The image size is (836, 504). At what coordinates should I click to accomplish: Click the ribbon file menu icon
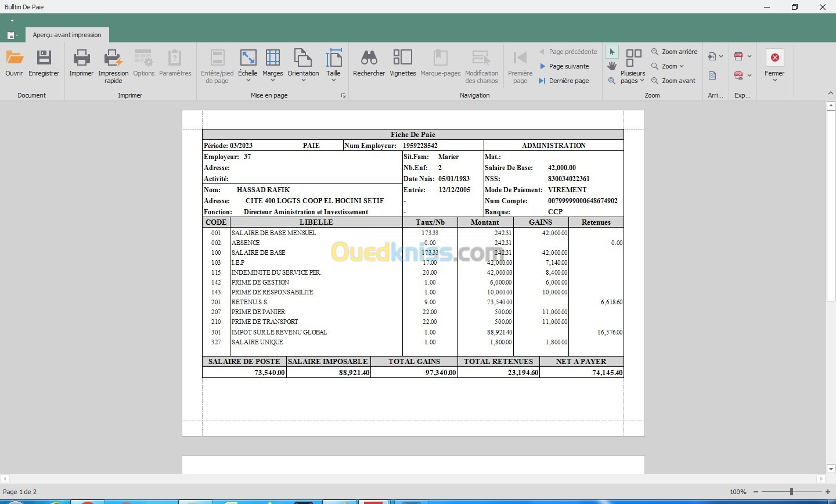point(11,35)
